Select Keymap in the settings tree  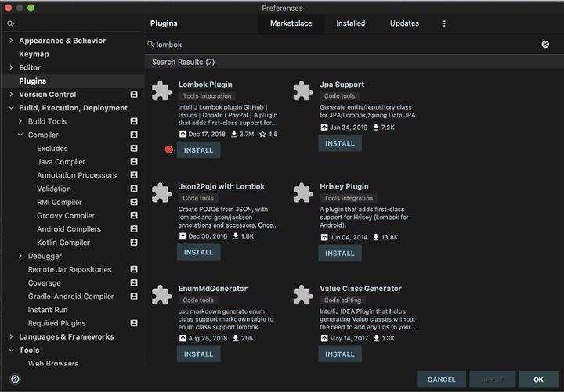pyautogui.click(x=34, y=54)
